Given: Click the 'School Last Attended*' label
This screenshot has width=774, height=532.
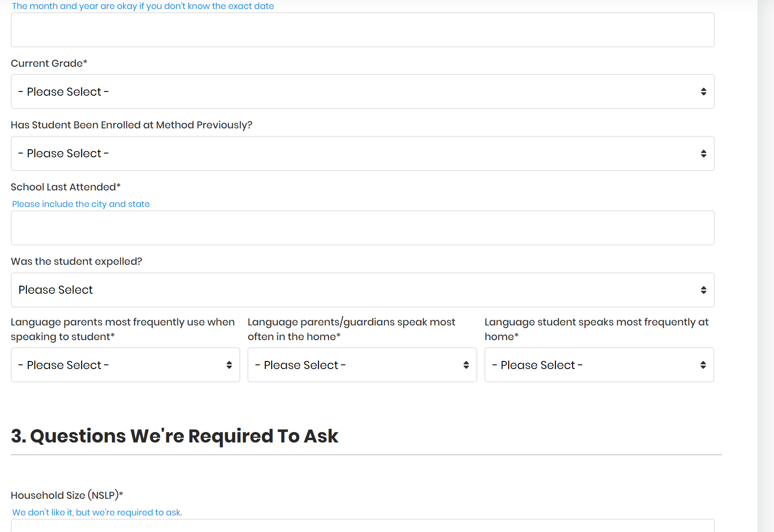Looking at the screenshot, I should coord(65,187).
